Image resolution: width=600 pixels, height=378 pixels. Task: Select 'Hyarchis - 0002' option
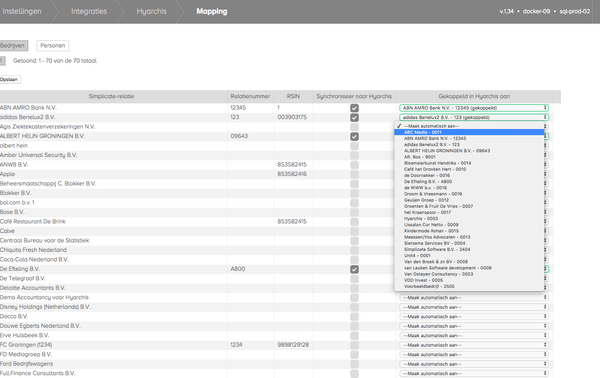pos(469,218)
